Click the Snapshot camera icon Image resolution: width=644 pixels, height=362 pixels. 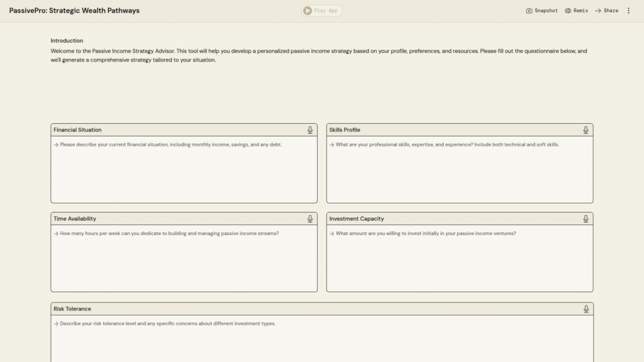pyautogui.click(x=529, y=11)
